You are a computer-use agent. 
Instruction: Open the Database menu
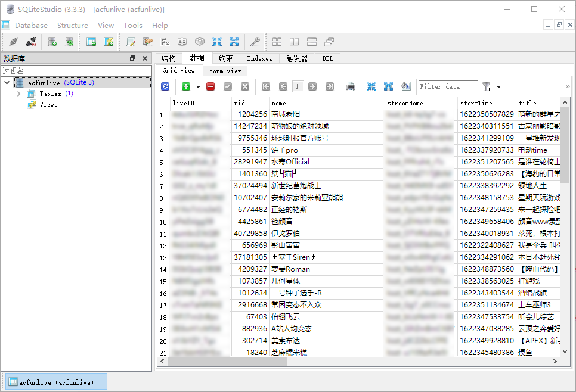click(x=31, y=26)
